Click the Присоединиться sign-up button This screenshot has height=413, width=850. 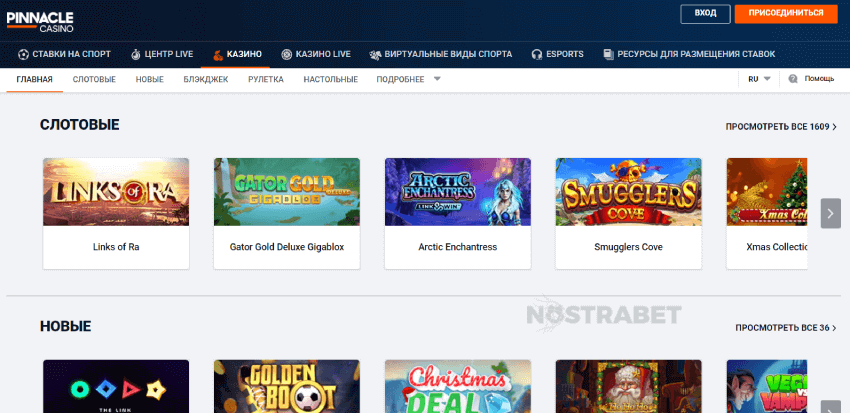[x=786, y=14]
